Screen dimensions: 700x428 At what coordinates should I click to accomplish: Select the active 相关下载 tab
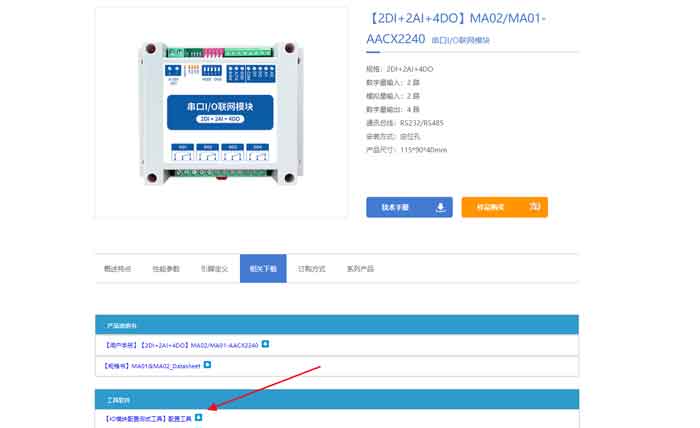[x=263, y=269]
